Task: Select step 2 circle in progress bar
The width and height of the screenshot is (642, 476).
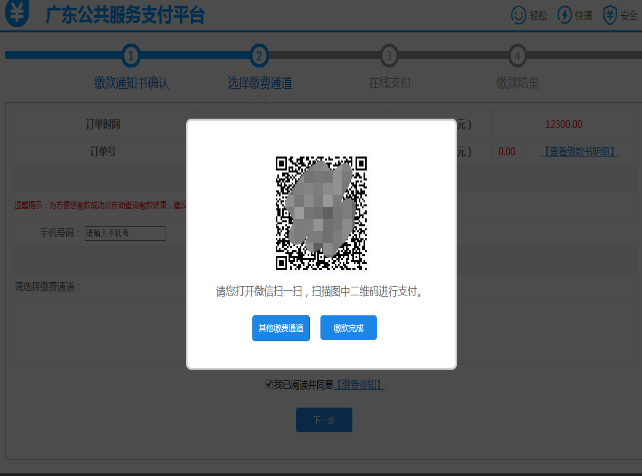Action: (259, 55)
